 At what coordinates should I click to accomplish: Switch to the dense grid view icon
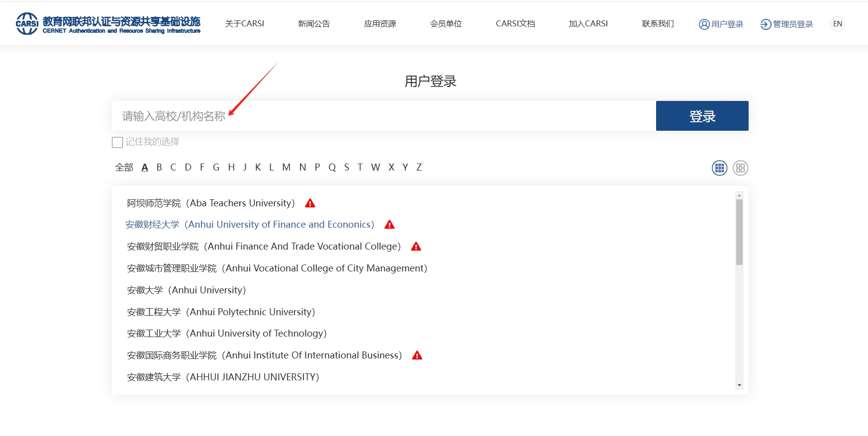[x=719, y=168]
